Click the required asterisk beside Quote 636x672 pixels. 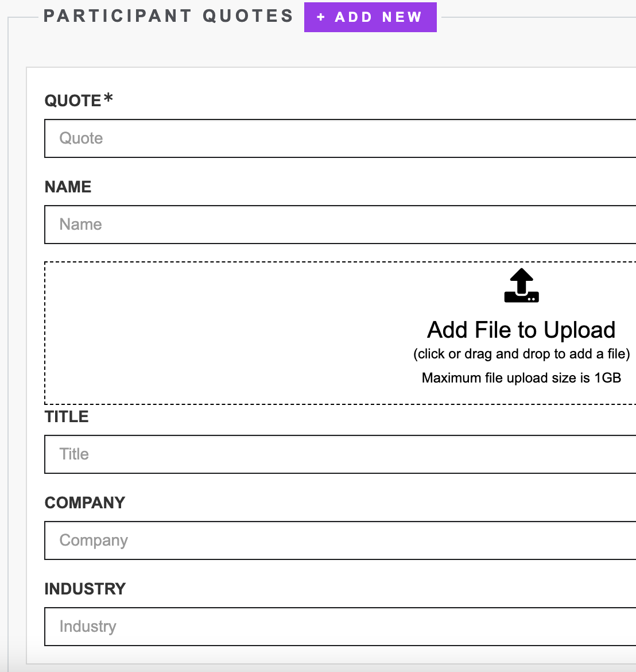click(108, 98)
